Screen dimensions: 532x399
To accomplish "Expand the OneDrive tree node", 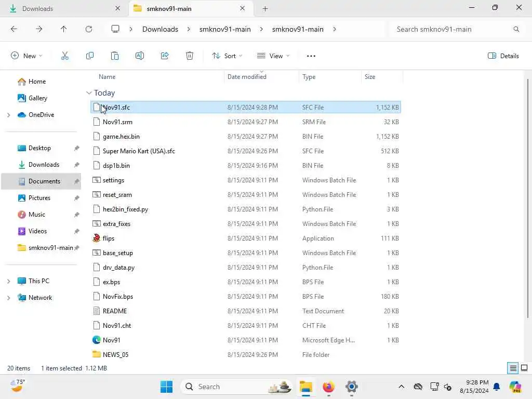I will [8, 115].
